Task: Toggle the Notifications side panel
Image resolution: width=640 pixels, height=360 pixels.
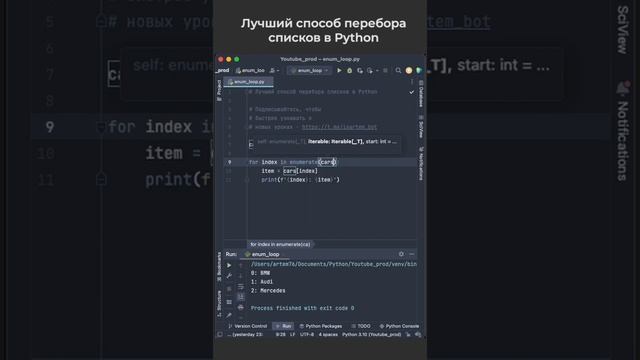Action: [x=421, y=163]
